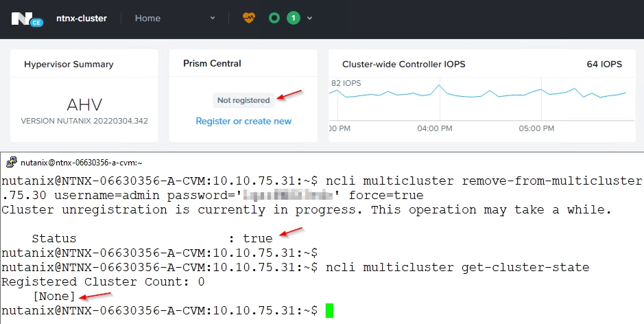Click the PuTTY icon in terminal title bar

[x=11, y=163]
